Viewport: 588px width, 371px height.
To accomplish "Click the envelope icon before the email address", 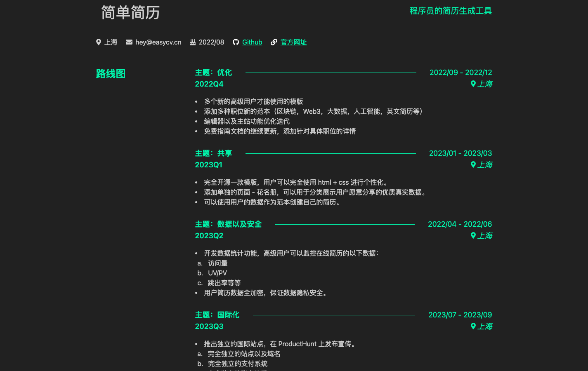I will point(129,42).
